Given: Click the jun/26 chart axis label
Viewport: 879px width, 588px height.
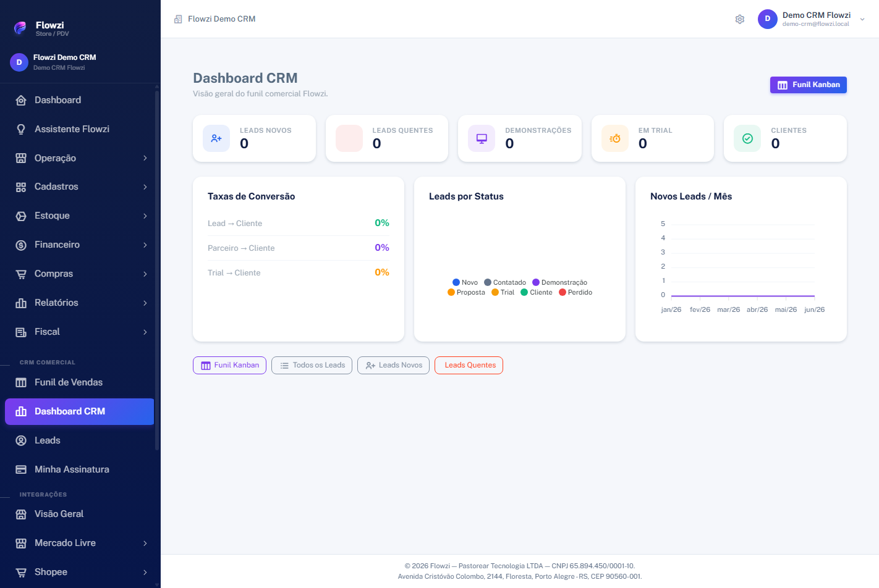Looking at the screenshot, I should coord(814,309).
